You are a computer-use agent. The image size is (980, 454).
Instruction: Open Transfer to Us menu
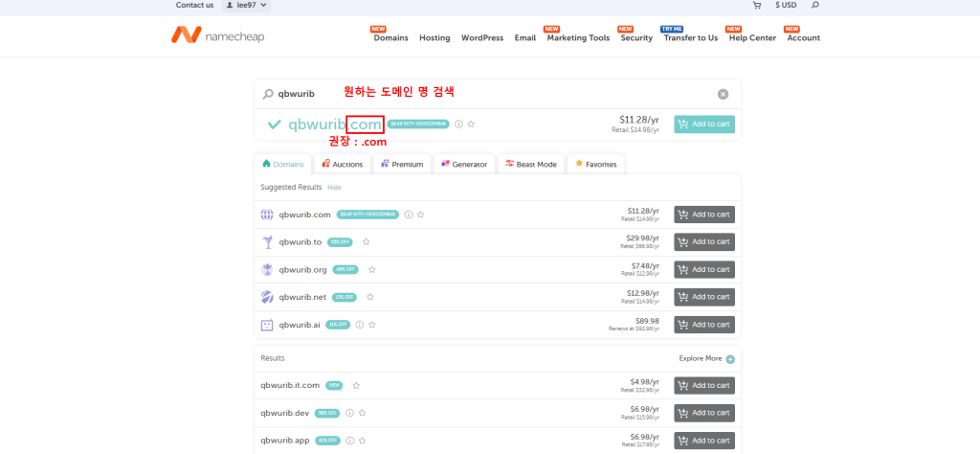[x=691, y=37]
